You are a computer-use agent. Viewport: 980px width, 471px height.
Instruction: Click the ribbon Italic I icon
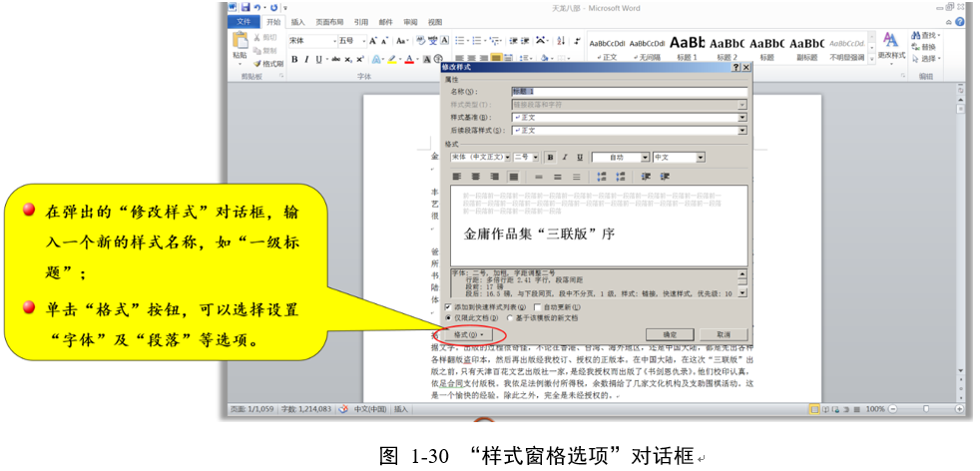click(x=306, y=59)
